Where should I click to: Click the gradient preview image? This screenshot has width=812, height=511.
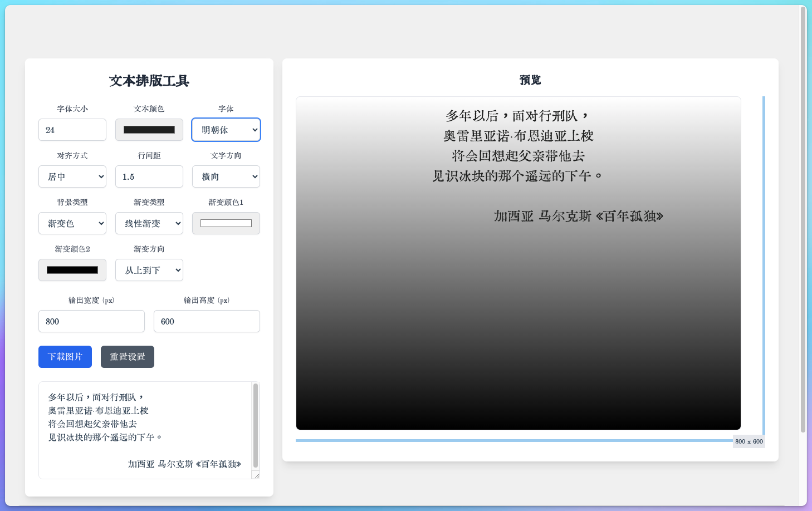(518, 262)
